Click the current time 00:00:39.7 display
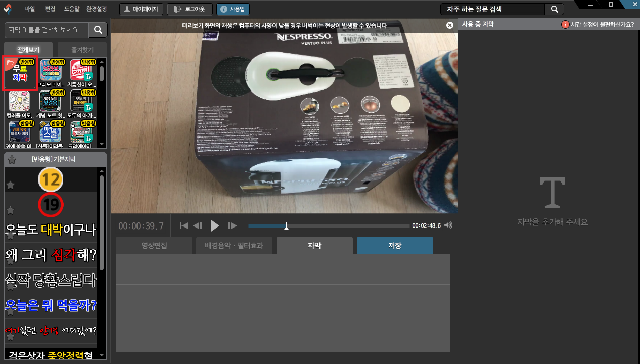 click(141, 225)
